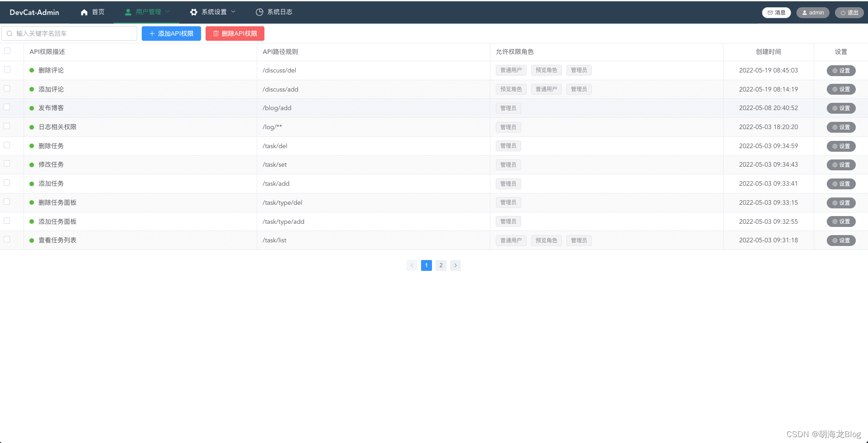Open the 系统日志 menu item
This screenshot has height=443, width=868.
click(x=274, y=12)
